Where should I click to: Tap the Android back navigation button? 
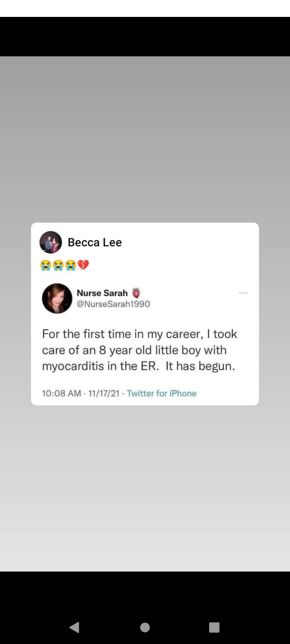75,627
